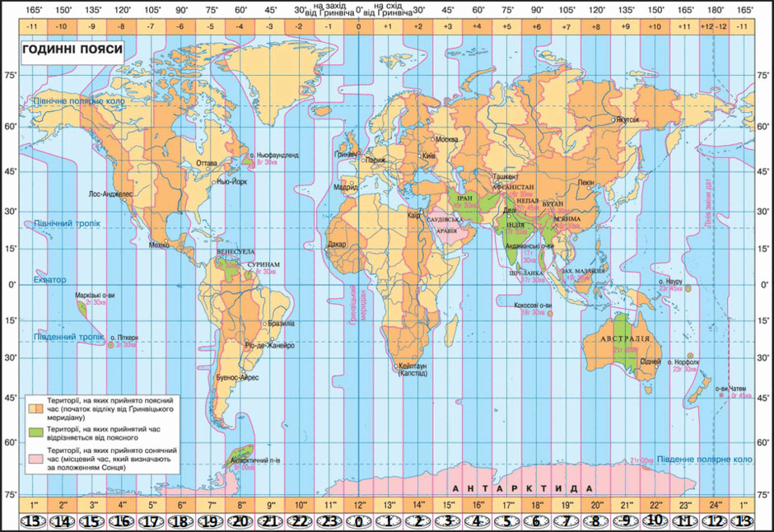774x532 pixels.
Task: Click the Південний тропік label
Action: pos(68,337)
